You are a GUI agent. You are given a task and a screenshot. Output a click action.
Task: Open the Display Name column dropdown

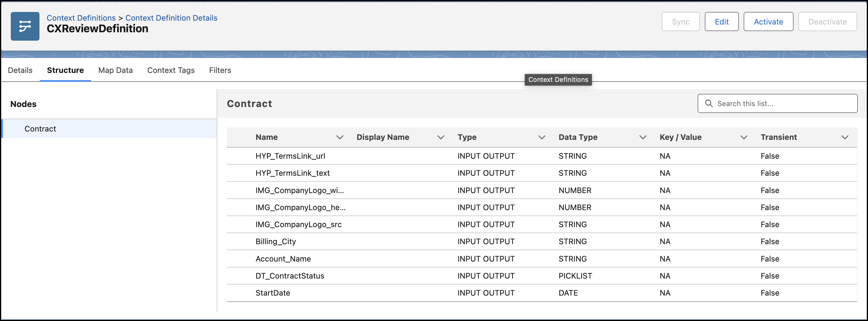(441, 137)
